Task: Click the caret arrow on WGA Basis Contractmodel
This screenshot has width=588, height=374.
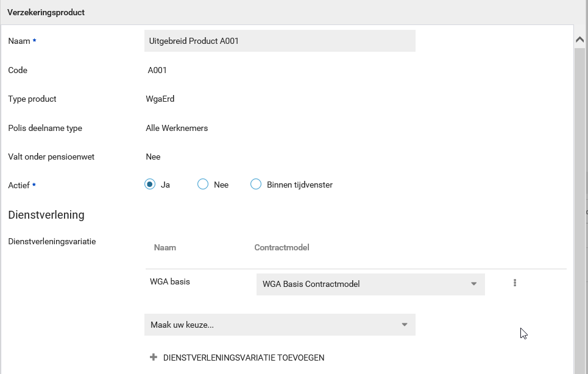Action: [473, 284]
